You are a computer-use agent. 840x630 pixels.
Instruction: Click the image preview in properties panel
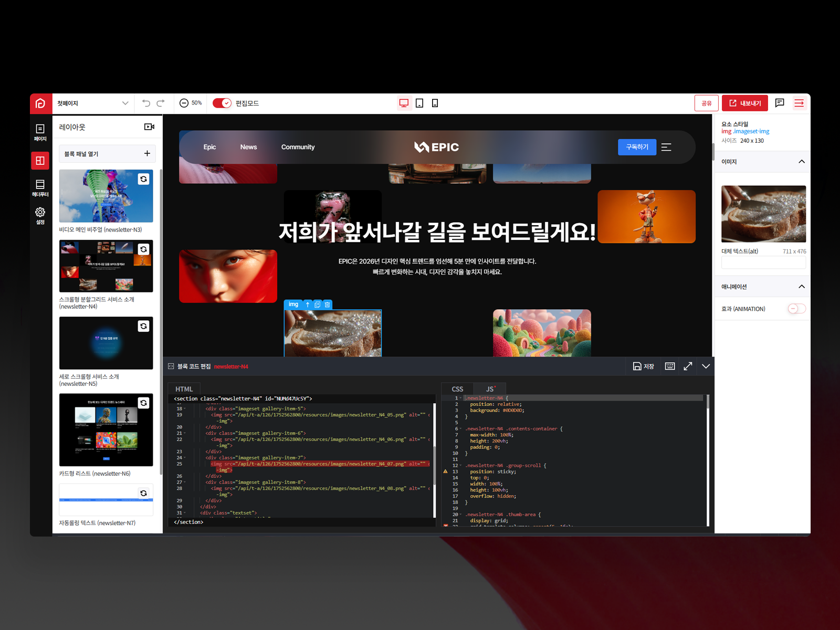click(763, 214)
